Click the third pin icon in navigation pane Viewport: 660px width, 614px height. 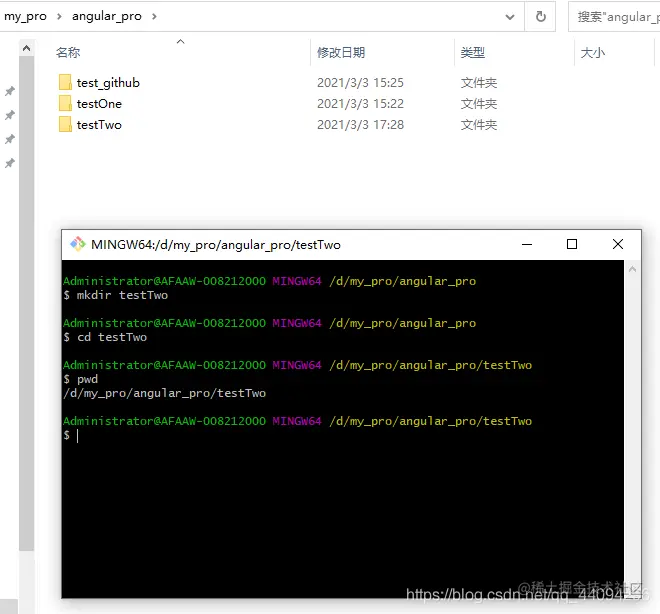tap(10, 139)
